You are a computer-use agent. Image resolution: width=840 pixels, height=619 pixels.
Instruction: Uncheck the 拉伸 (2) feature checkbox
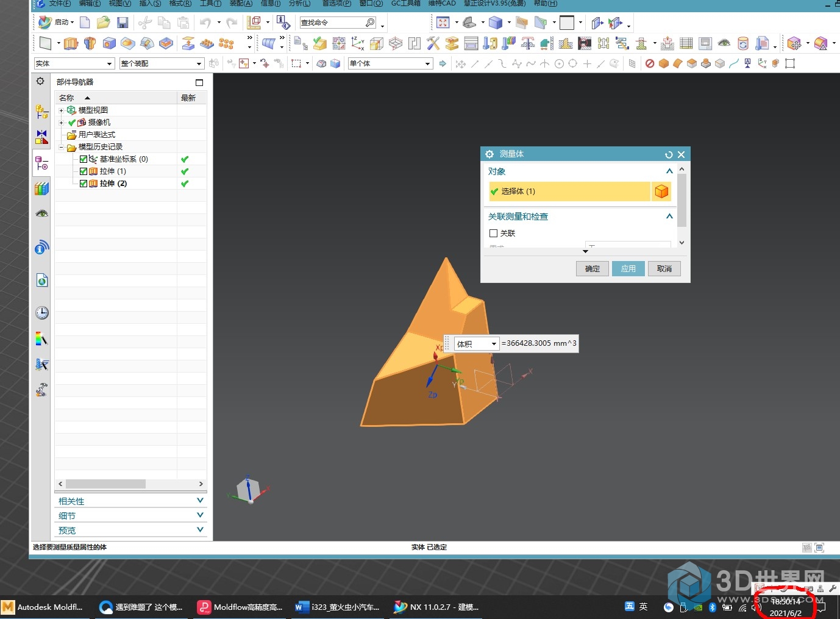point(84,184)
